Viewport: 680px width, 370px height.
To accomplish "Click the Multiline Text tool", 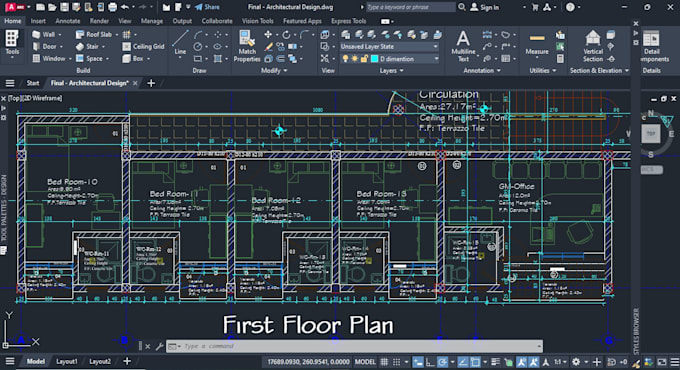I will pos(463,46).
